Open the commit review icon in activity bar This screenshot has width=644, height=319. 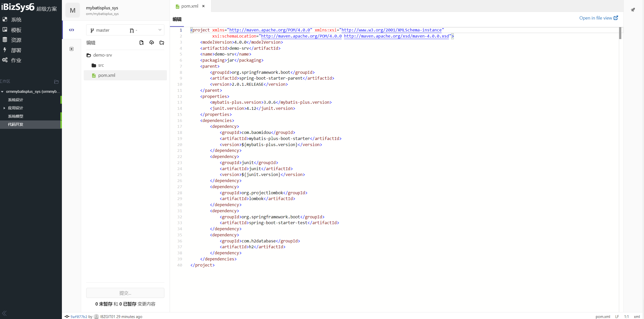[x=72, y=49]
